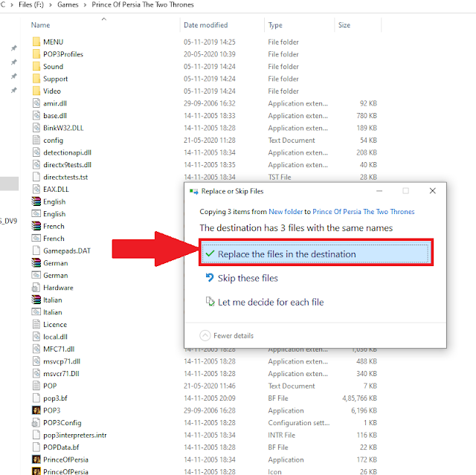Screen dimensions: 476x475
Task: Open Prince Of Persia destination link
Action: pyautogui.click(x=364, y=212)
